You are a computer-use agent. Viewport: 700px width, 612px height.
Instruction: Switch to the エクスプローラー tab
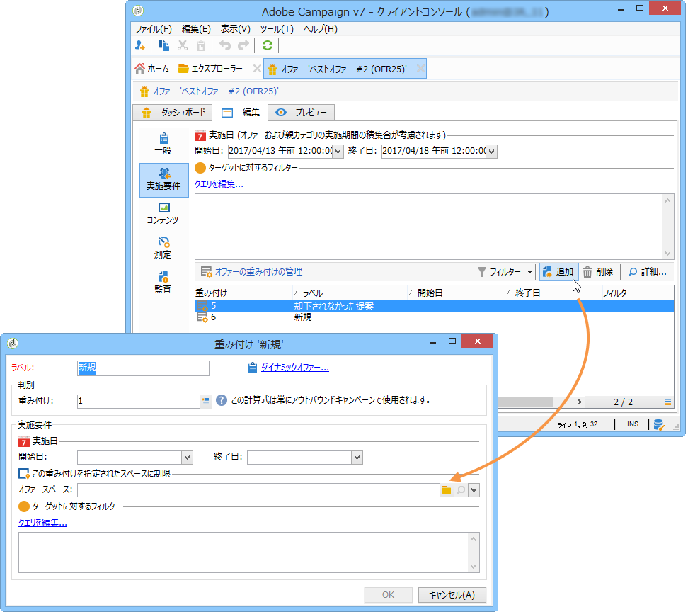[x=210, y=68]
